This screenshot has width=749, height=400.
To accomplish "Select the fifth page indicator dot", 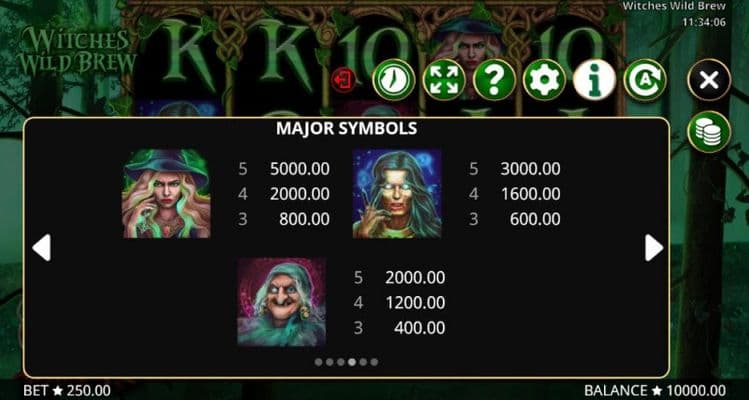I will (x=363, y=362).
